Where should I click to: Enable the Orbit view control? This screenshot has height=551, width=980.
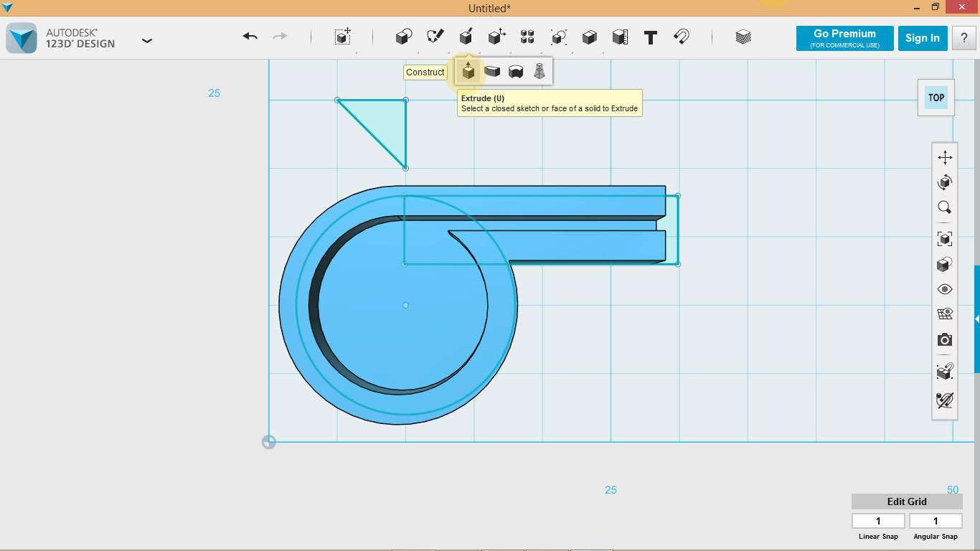point(944,182)
